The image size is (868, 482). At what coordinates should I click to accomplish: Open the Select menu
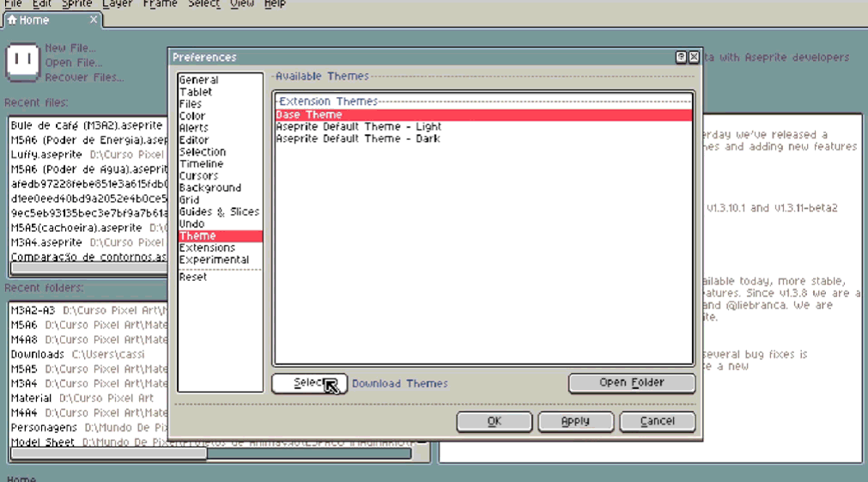point(203,4)
